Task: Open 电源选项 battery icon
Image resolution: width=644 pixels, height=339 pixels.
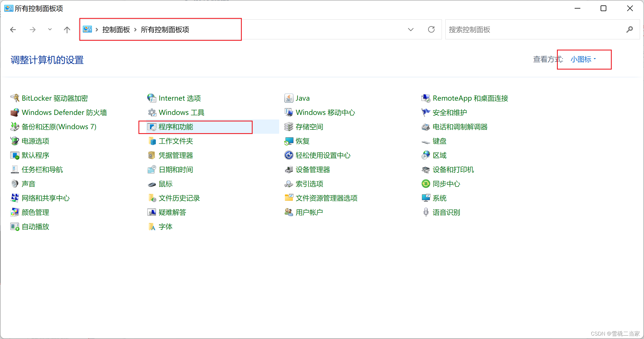Action: tap(15, 141)
